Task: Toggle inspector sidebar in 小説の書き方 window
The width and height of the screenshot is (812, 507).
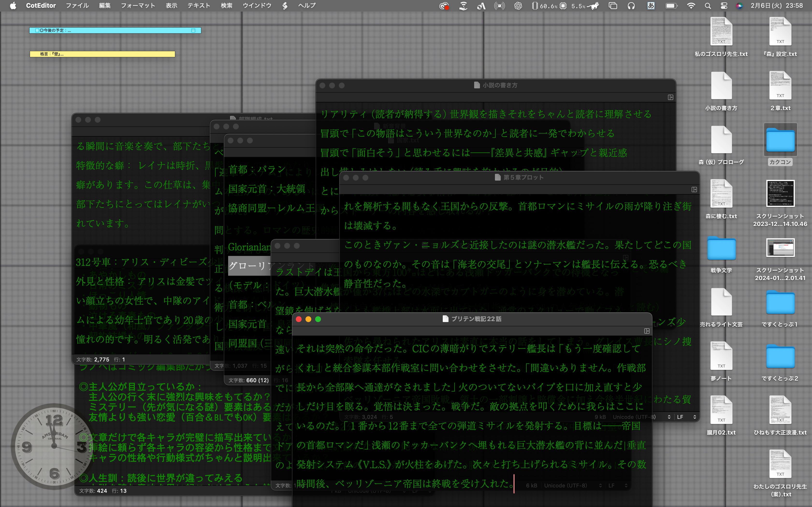Action: (x=670, y=97)
